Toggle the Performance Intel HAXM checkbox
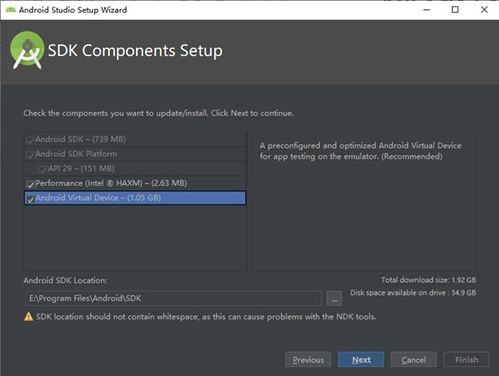The image size is (499, 376). click(30, 184)
